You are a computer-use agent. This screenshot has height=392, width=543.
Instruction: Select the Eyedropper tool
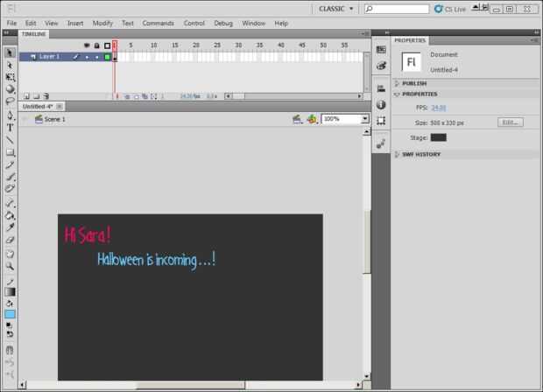click(x=10, y=227)
